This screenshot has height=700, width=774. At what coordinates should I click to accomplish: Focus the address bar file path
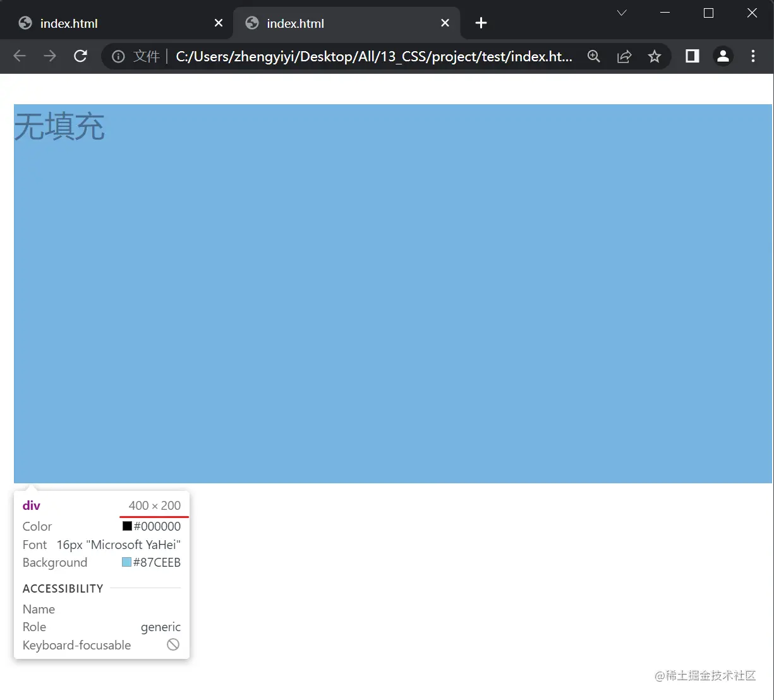pyautogui.click(x=374, y=57)
